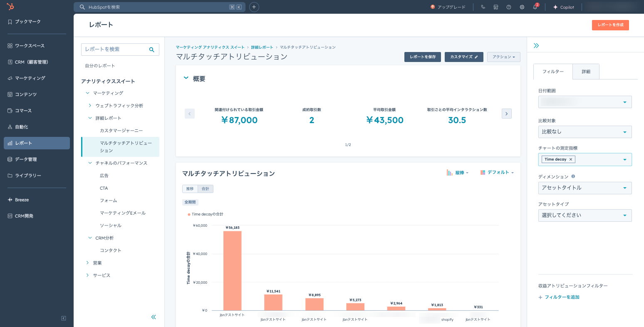Go to previous summary metrics page

pos(190,114)
